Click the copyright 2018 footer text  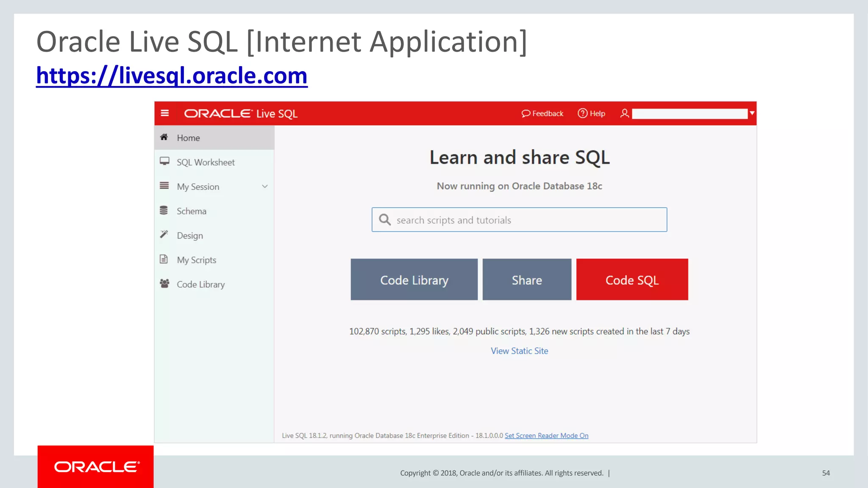[502, 473]
